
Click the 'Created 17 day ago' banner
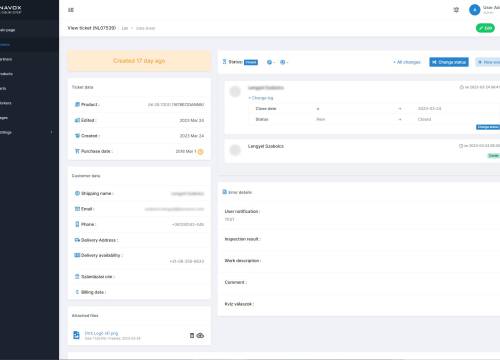coord(139,61)
